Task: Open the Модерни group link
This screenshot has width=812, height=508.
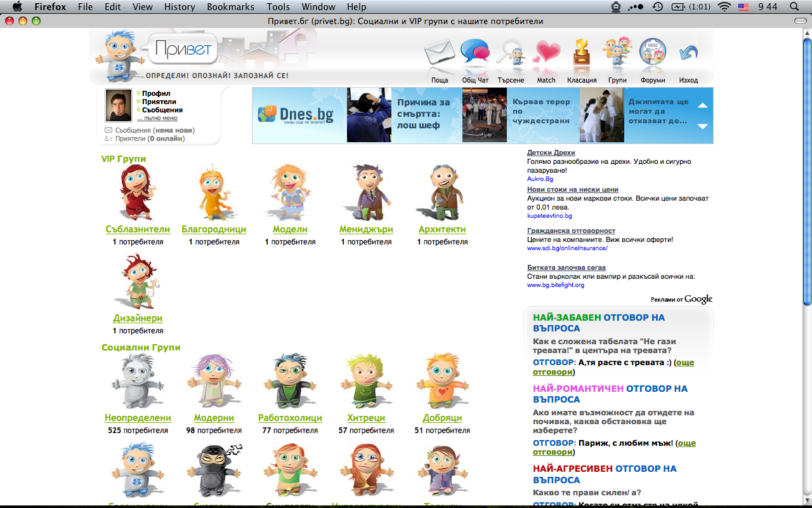Action: pyautogui.click(x=214, y=418)
